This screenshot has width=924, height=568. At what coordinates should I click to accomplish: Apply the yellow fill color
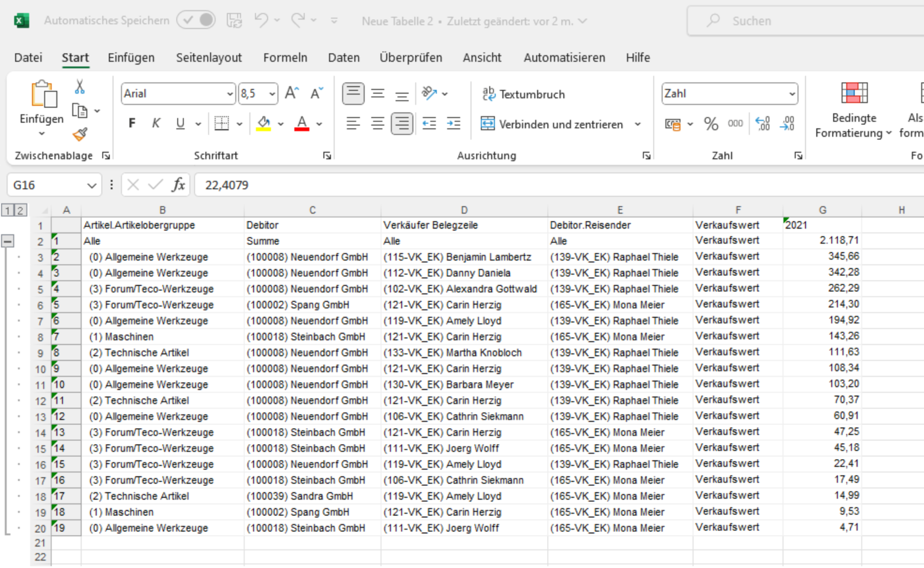click(x=264, y=124)
